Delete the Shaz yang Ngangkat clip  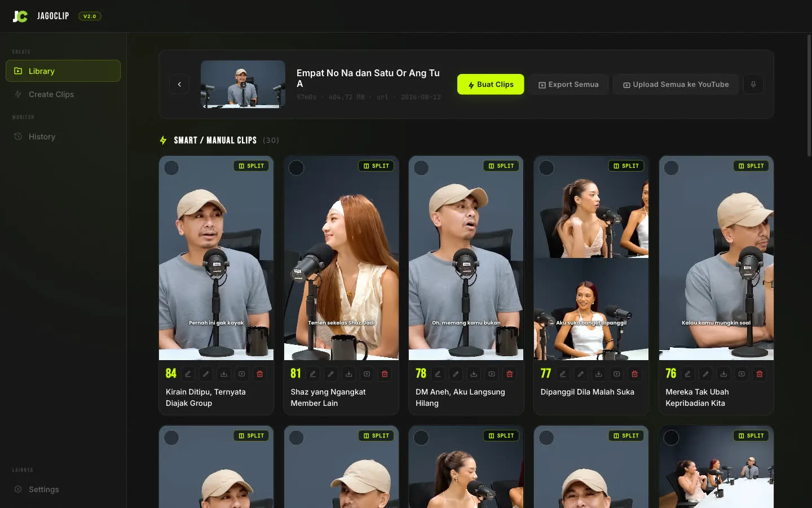tap(385, 374)
